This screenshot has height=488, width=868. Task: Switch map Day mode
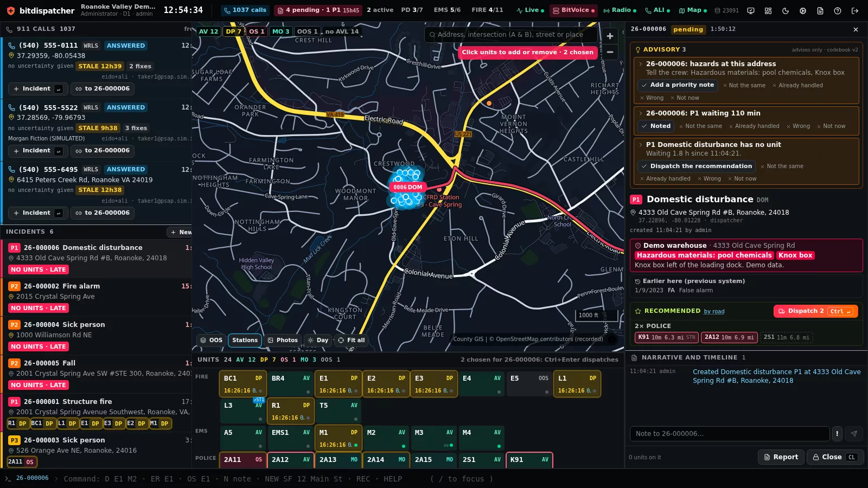click(x=318, y=341)
